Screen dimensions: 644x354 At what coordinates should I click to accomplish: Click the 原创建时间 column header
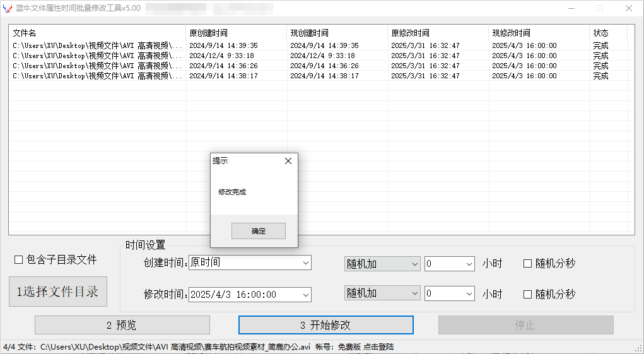(236, 33)
